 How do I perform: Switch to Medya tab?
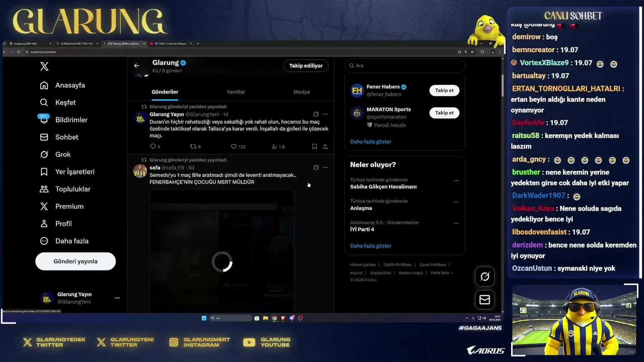point(301,92)
